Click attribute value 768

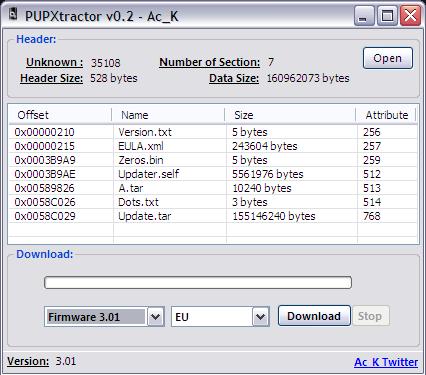[372, 216]
